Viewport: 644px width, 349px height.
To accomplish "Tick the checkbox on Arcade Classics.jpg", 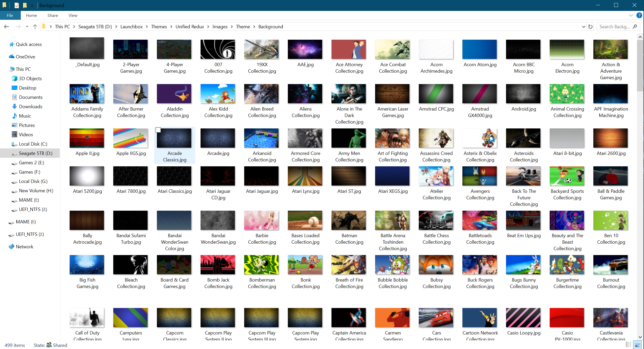I will pos(158,130).
